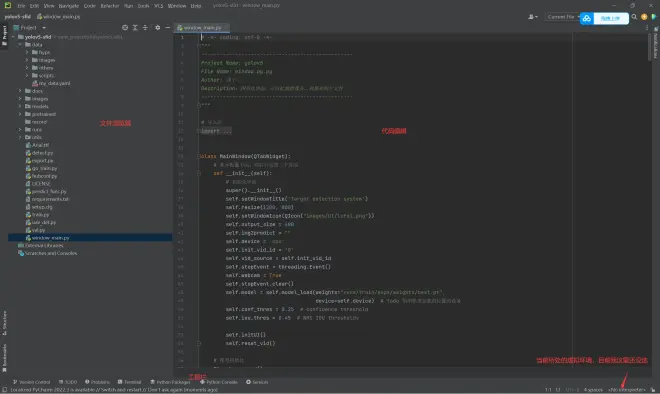Open Terminal tool window
660x394 pixels.
(130, 382)
